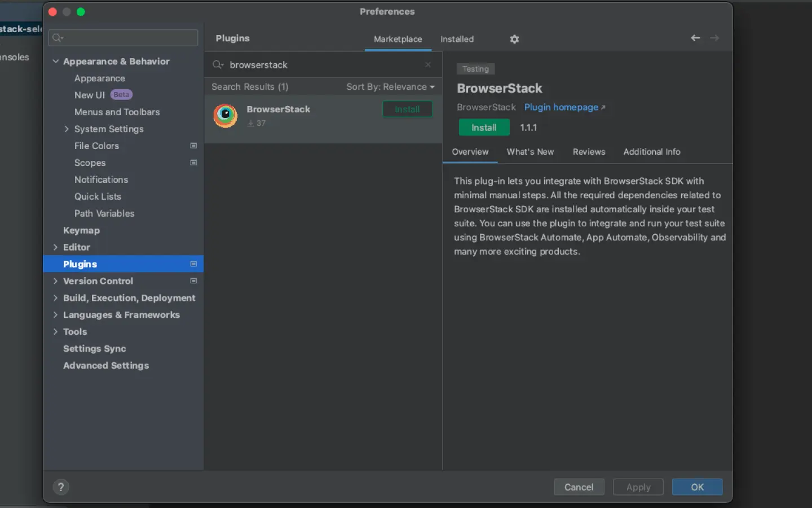Clear the browserstack search with the X icon
Screen dimensions: 812x508
coord(427,64)
